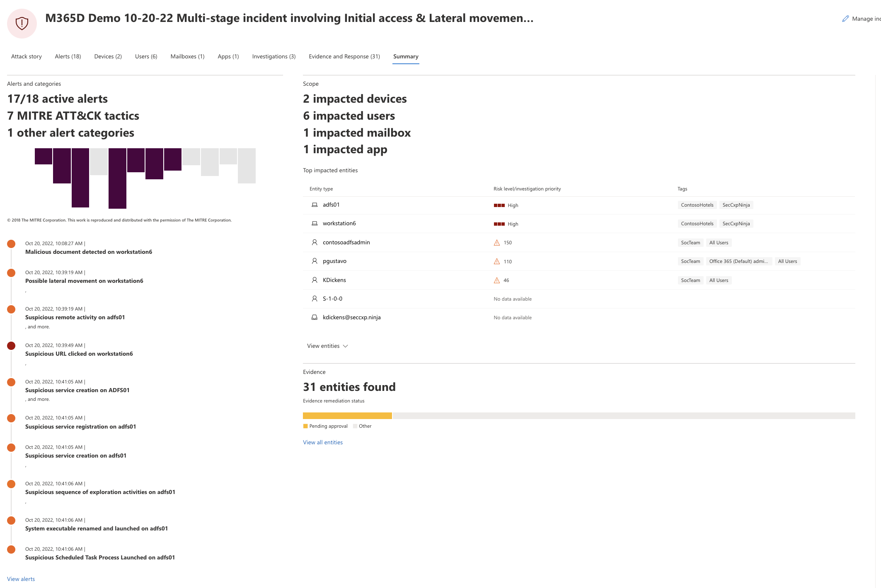881x588 pixels.
Task: Click the last gray bar in tactics chart
Action: 247,166
